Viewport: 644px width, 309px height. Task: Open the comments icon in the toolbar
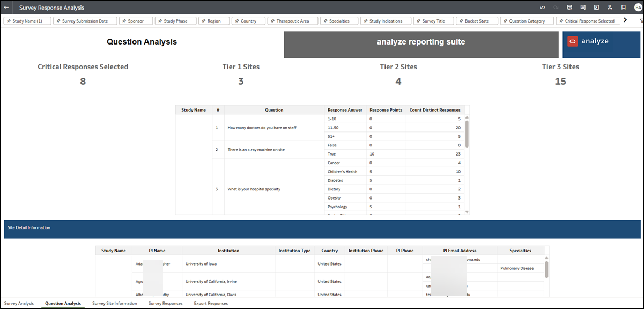coord(583,8)
